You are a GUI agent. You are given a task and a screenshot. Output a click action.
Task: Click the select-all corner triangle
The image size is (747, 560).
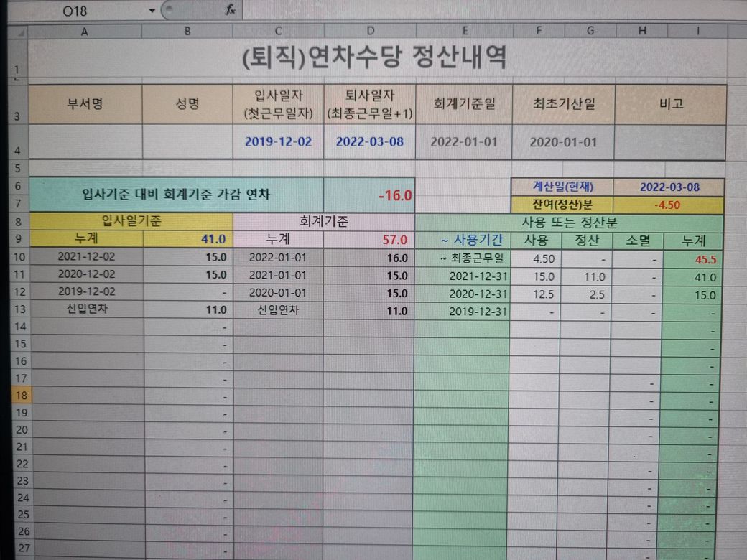pyautogui.click(x=19, y=32)
